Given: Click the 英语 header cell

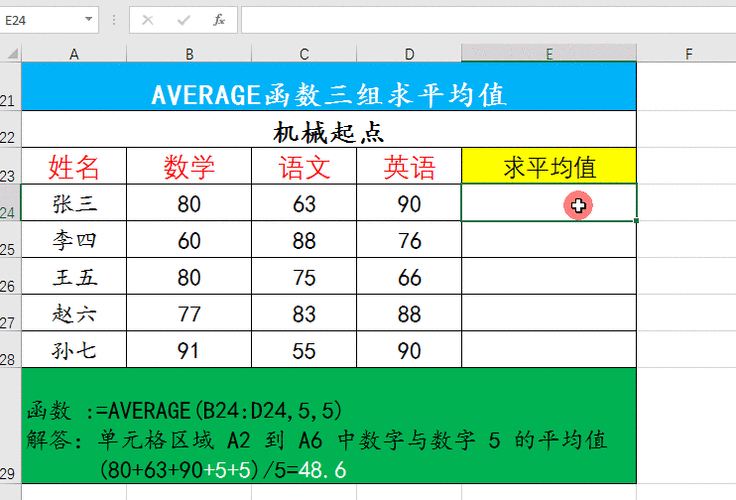Looking at the screenshot, I should (409, 166).
